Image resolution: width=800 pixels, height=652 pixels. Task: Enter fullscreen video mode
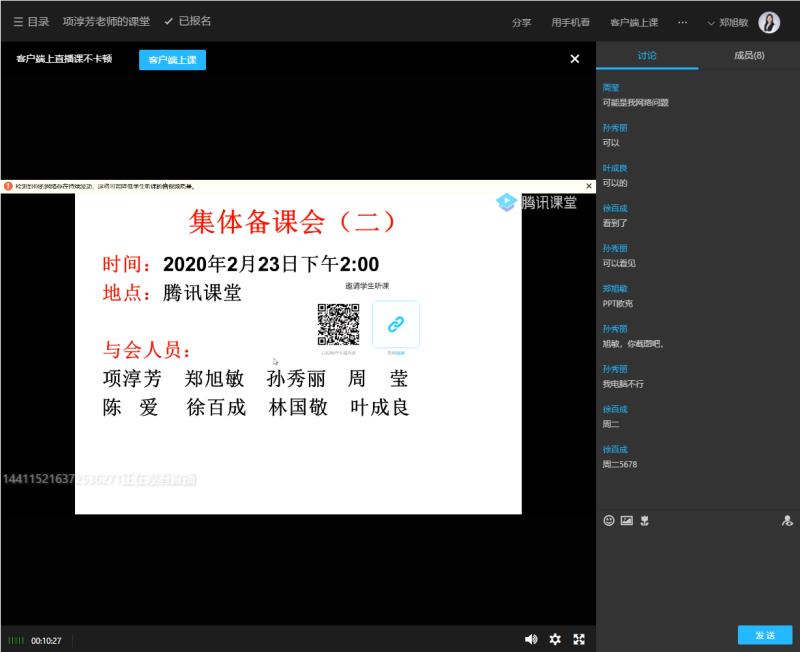click(x=579, y=640)
